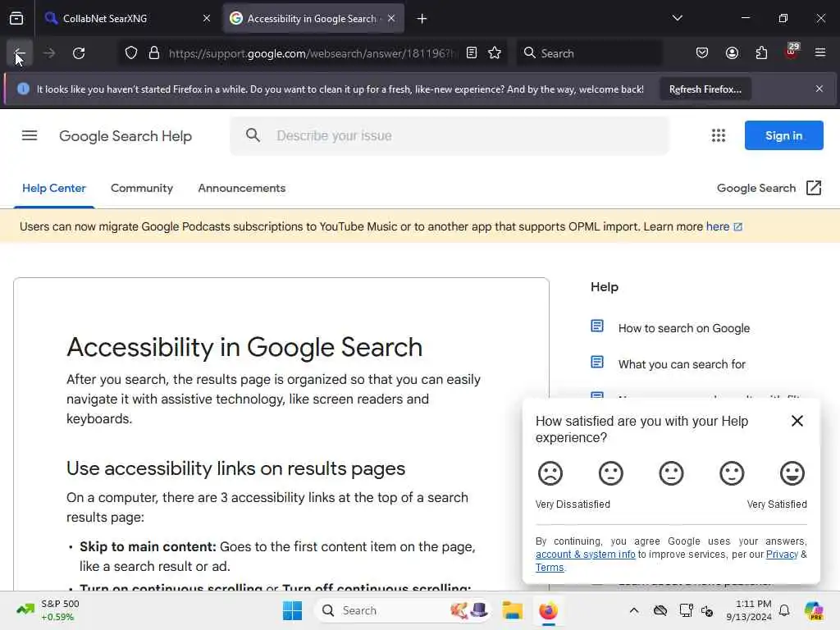840x630 pixels.
Task: Open a new tab with the plus button
Action: tap(422, 19)
